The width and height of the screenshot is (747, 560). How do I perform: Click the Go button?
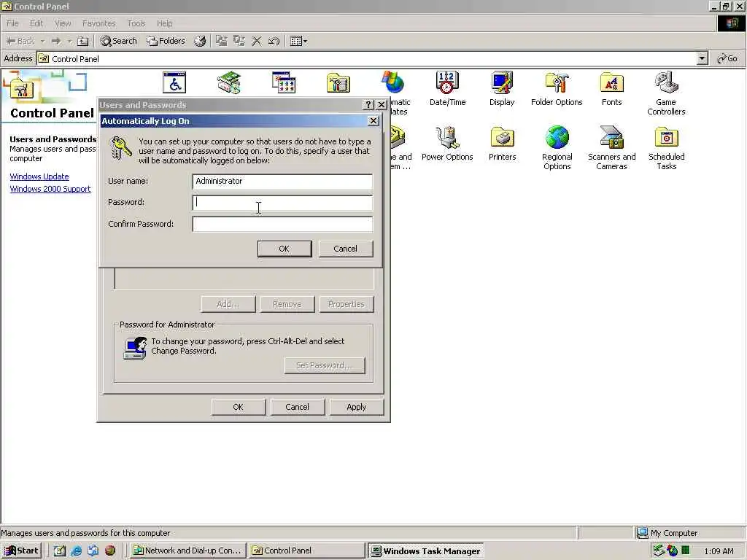727,58
